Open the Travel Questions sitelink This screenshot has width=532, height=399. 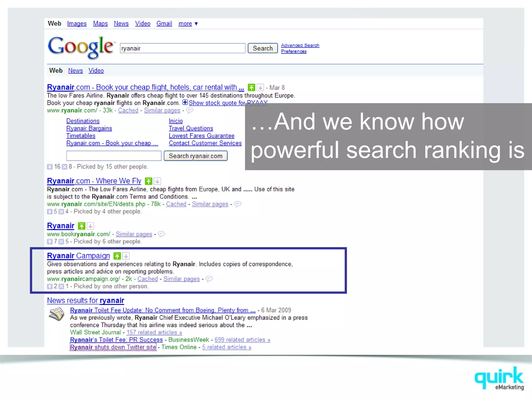click(x=191, y=128)
